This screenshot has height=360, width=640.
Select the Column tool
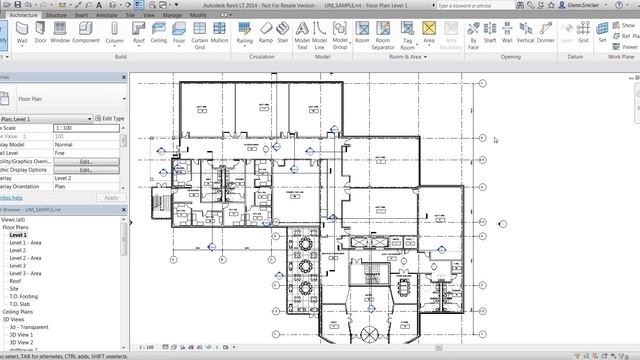click(x=114, y=33)
